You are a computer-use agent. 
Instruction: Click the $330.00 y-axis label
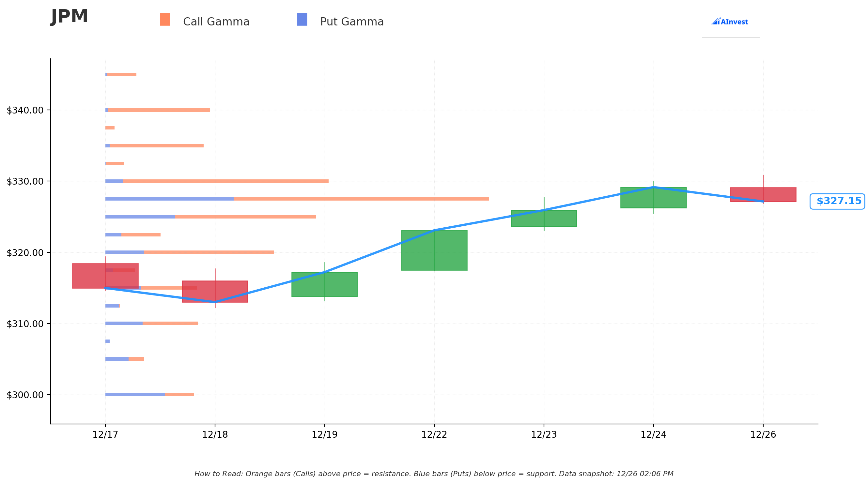tap(25, 181)
